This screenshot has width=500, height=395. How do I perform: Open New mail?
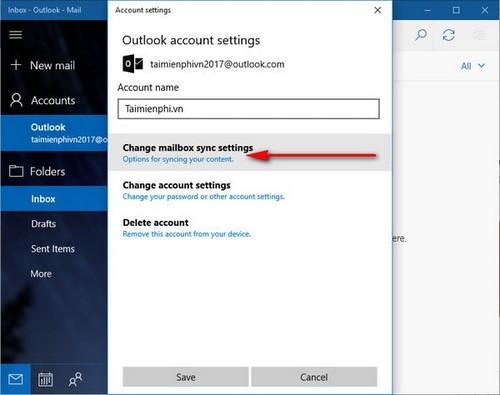(54, 65)
